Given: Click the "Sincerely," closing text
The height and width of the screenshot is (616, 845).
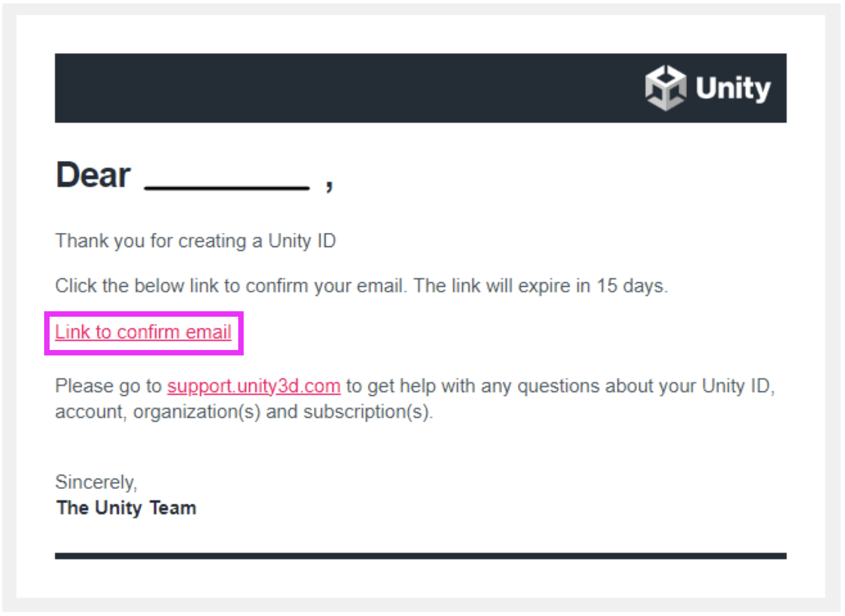Looking at the screenshot, I should 96,482.
